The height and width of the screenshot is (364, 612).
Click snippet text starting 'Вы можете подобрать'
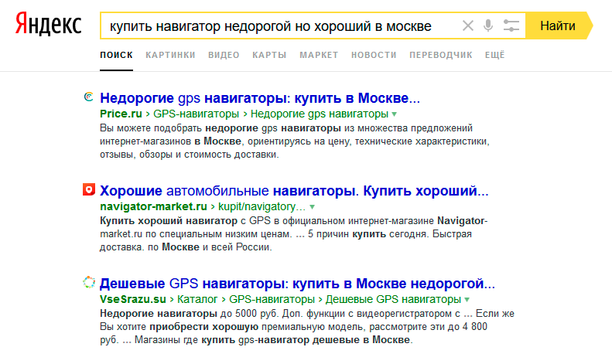pyautogui.click(x=295, y=141)
